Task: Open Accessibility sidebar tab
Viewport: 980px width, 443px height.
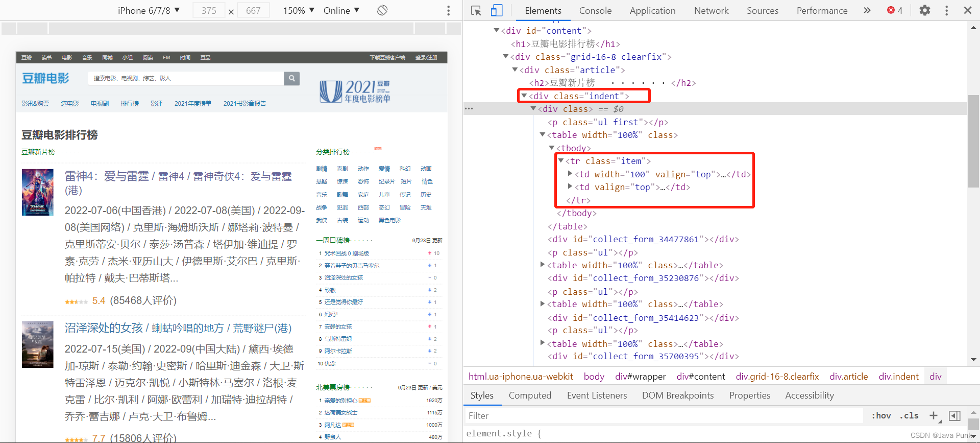Action: pos(810,395)
